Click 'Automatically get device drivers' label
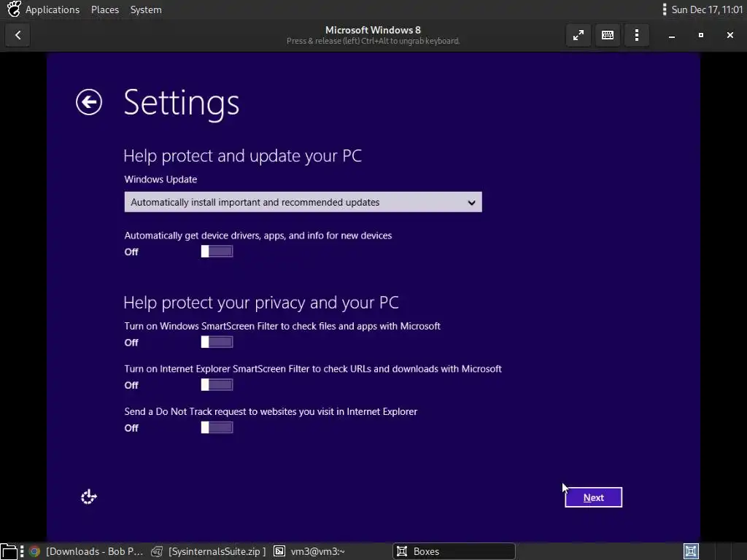The height and width of the screenshot is (560, 747). tap(258, 236)
